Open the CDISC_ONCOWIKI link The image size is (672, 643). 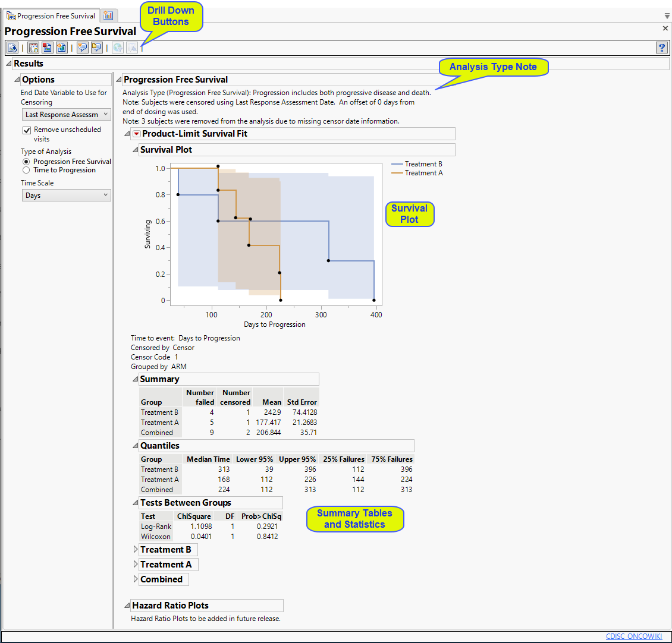[x=634, y=636]
